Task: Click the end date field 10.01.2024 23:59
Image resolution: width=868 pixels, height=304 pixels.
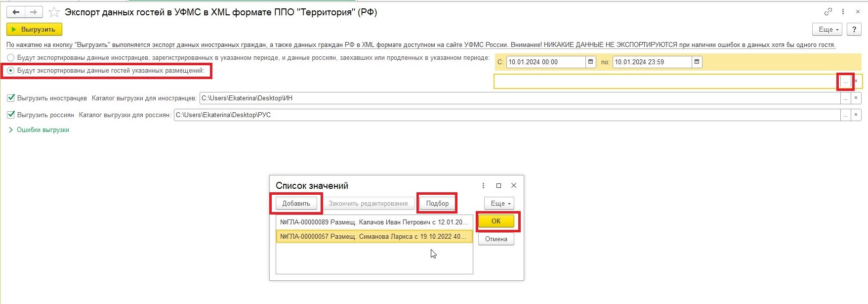Action: (x=652, y=62)
